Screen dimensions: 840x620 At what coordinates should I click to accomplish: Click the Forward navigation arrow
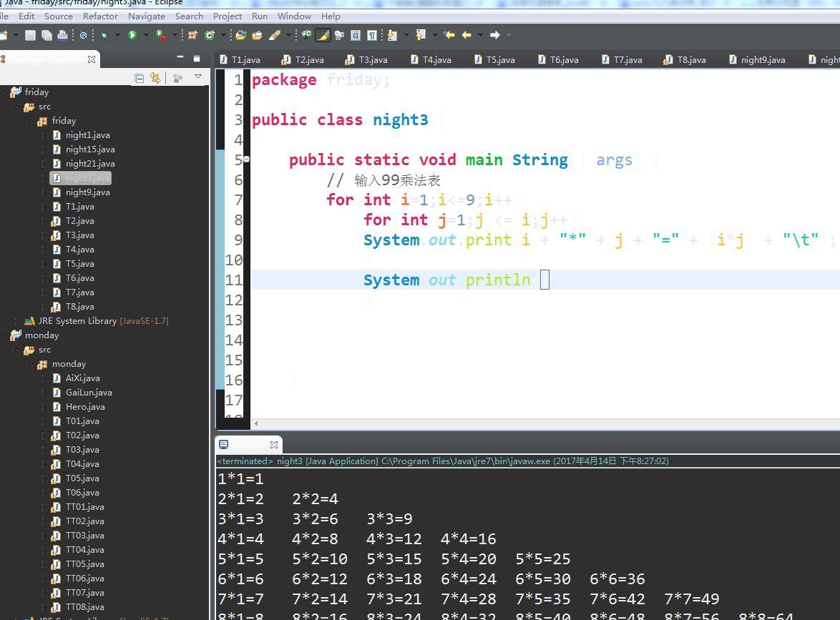pyautogui.click(x=495, y=35)
